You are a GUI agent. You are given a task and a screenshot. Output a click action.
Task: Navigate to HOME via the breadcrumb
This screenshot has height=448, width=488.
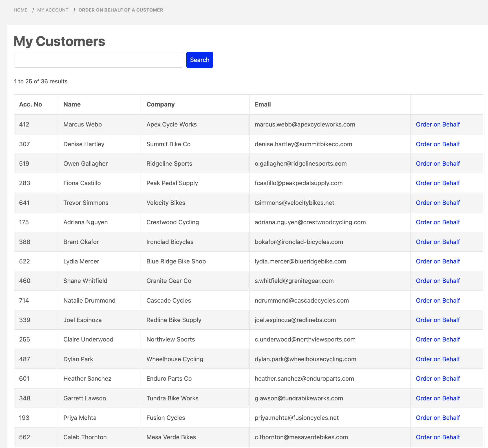[x=20, y=10]
